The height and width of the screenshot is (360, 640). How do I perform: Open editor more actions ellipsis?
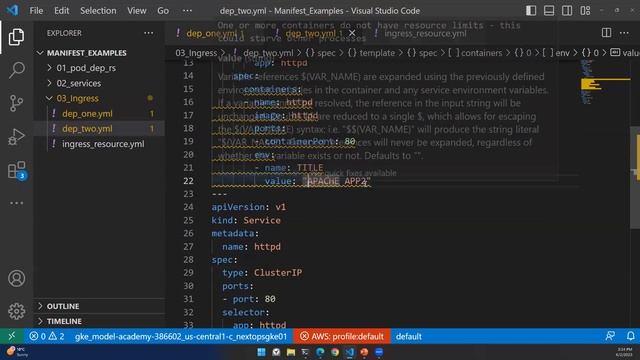pyautogui.click(x=624, y=33)
